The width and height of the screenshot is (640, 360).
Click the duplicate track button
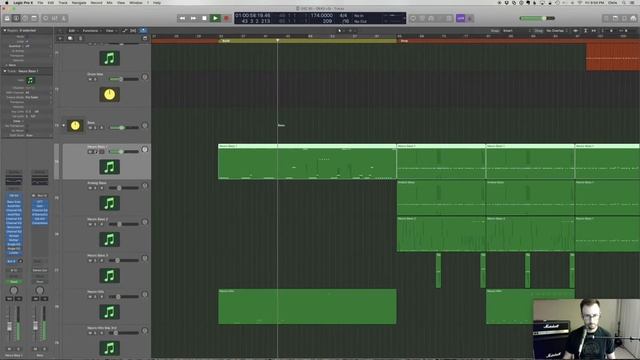(x=70, y=38)
